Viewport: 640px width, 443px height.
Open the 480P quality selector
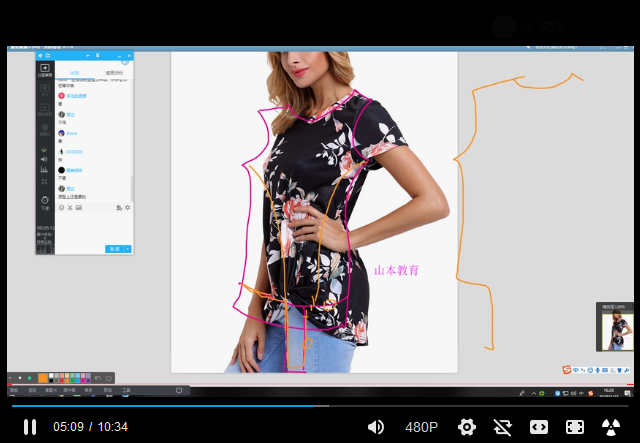tap(421, 427)
